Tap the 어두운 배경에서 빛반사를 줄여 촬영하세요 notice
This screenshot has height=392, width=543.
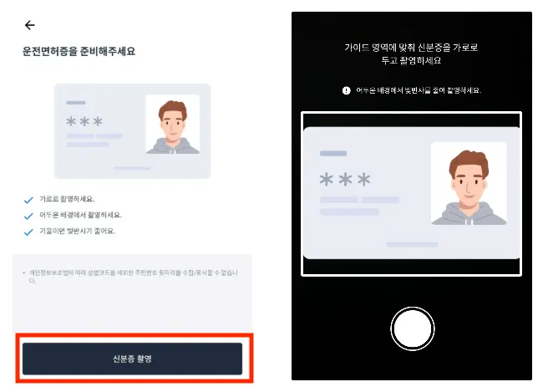[x=419, y=90]
